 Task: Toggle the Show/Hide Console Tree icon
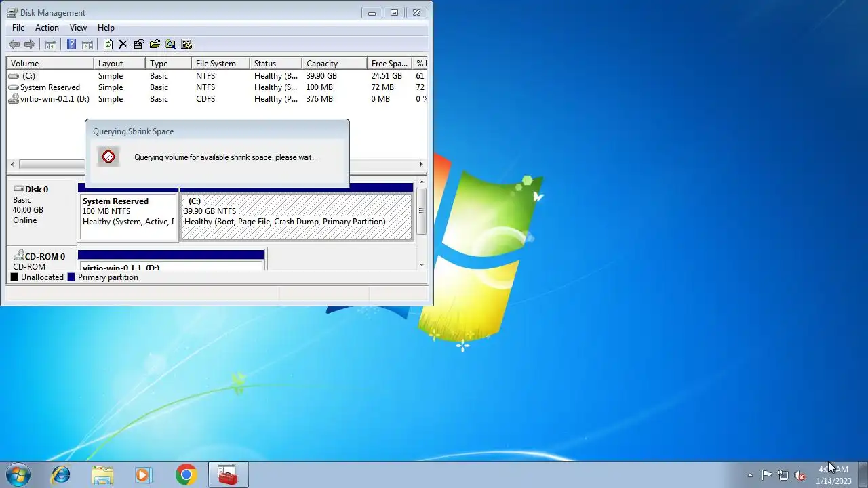pyautogui.click(x=51, y=45)
